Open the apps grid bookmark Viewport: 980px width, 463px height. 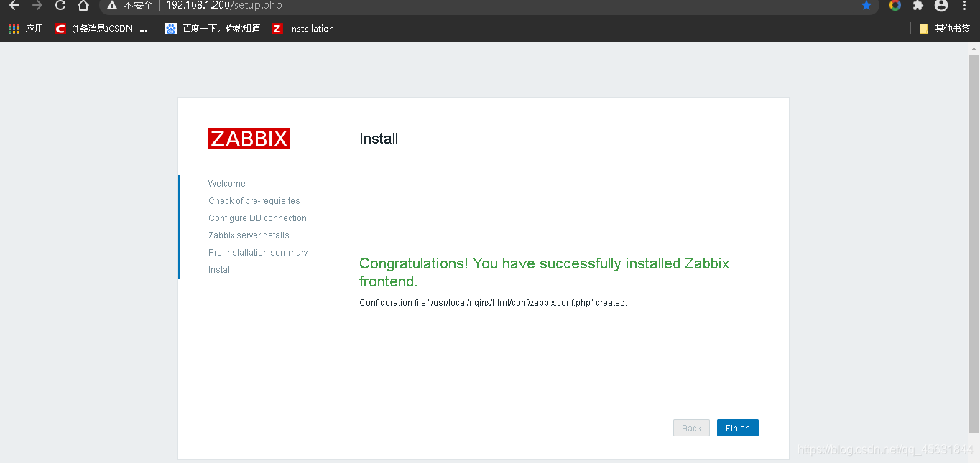click(x=26, y=29)
